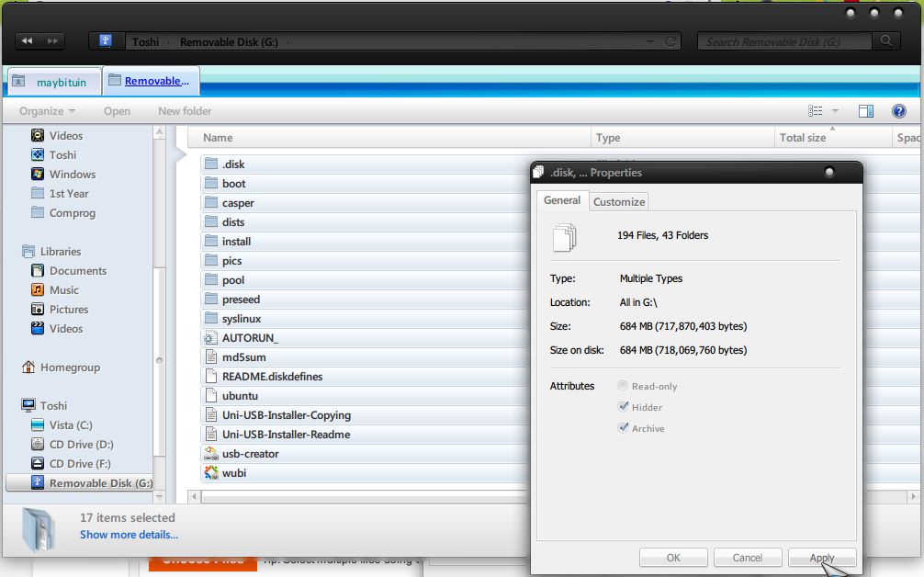Select the AUTORUN_ settings file icon
924x577 pixels.
tap(211, 338)
